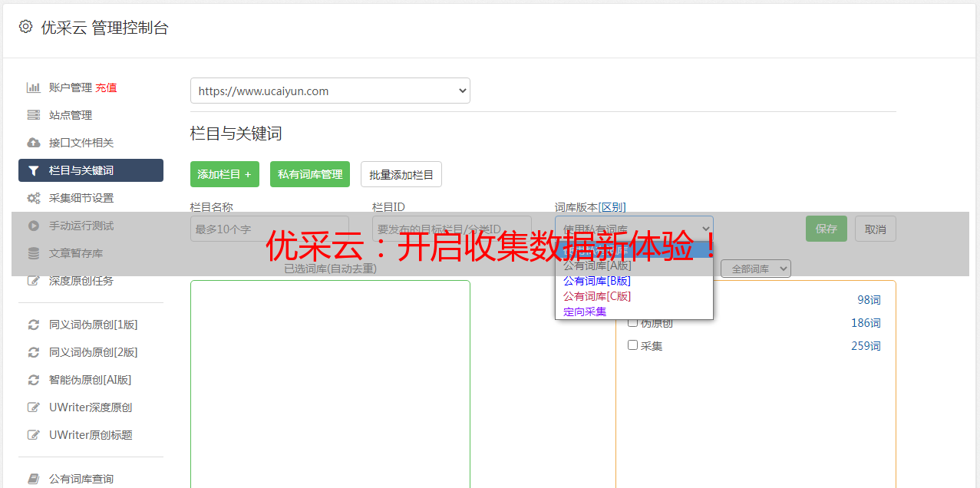Click the cloud upload icon for 接口文件相关
This screenshot has width=980, height=488.
33,143
